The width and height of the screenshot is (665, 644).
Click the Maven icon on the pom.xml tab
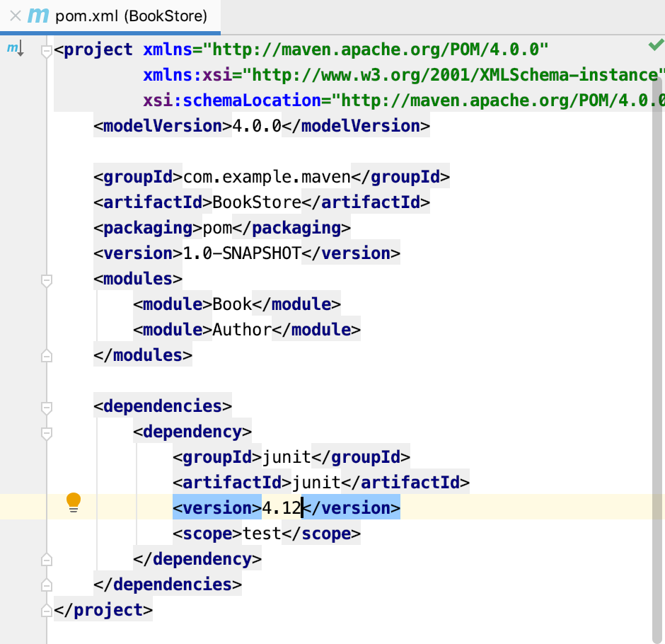tap(38, 16)
